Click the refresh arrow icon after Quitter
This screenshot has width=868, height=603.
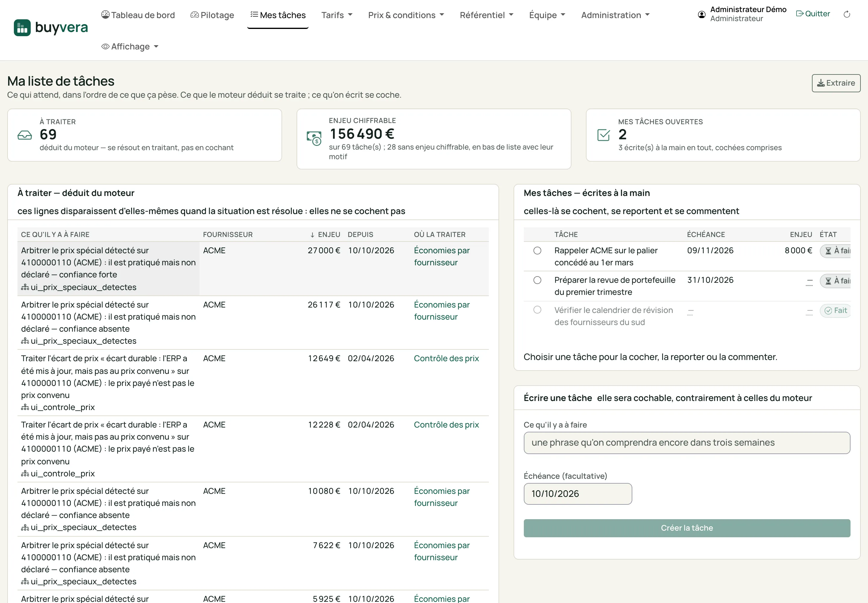pyautogui.click(x=847, y=14)
